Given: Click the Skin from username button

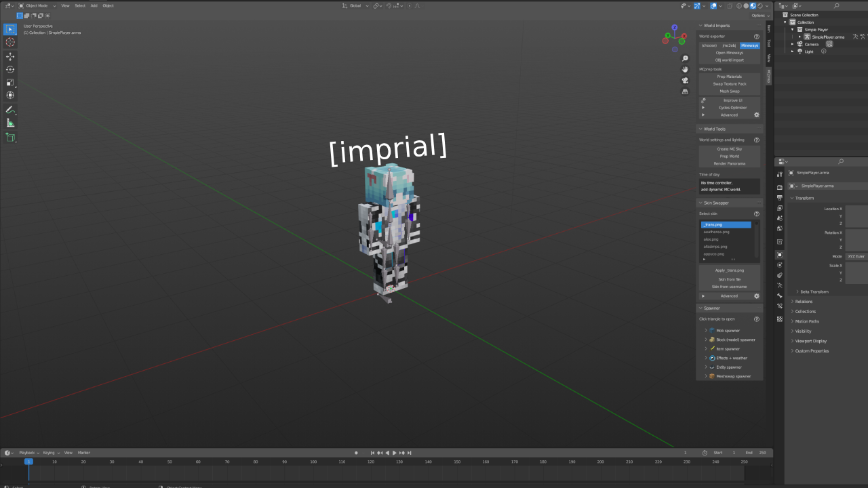Looking at the screenshot, I should click(729, 287).
